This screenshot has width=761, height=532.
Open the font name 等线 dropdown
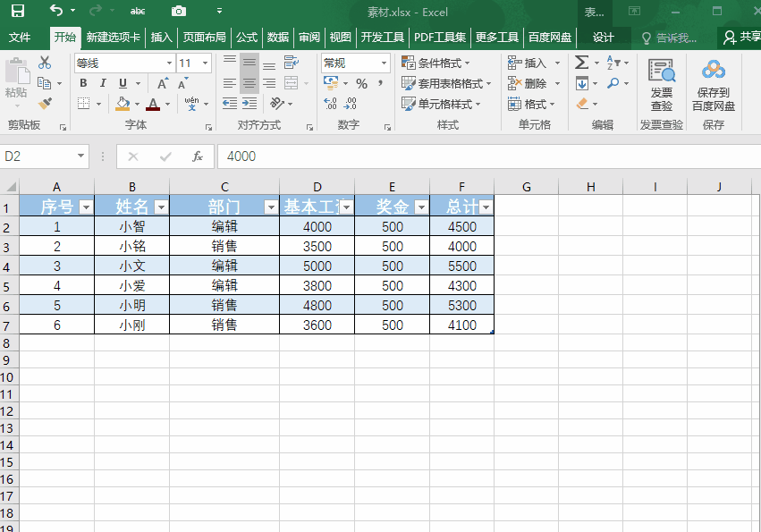169,63
